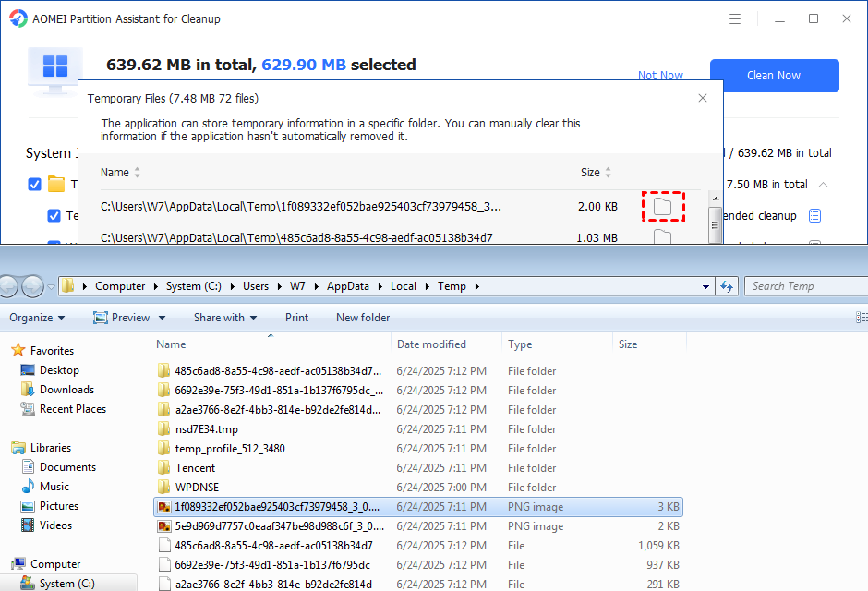Screen dimensions: 868x591
Task: Open details list icon beside recommended cleanup
Action: click(x=814, y=215)
